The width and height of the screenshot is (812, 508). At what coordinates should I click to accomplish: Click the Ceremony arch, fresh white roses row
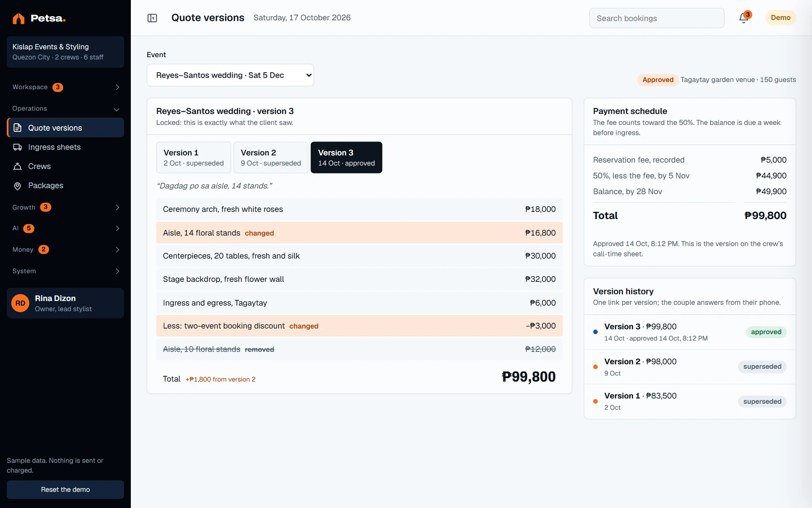[359, 209]
